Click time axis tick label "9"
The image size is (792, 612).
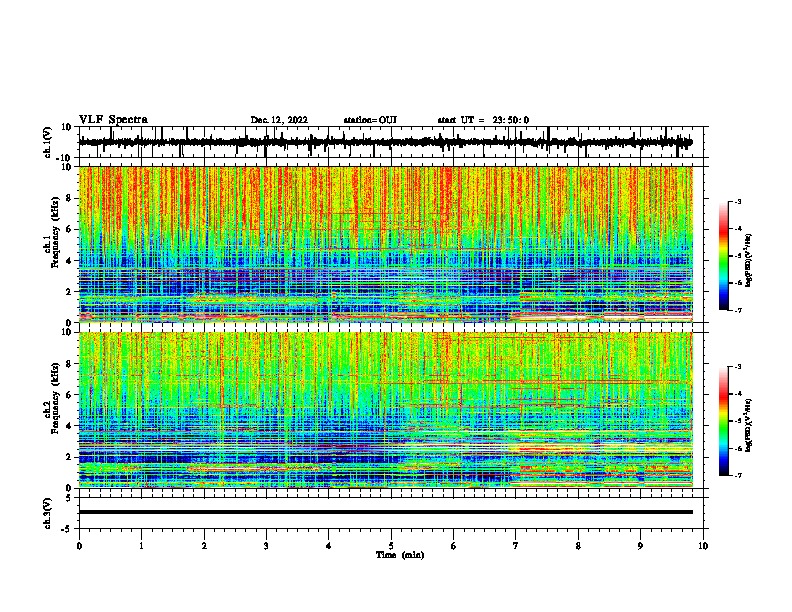[x=640, y=546]
